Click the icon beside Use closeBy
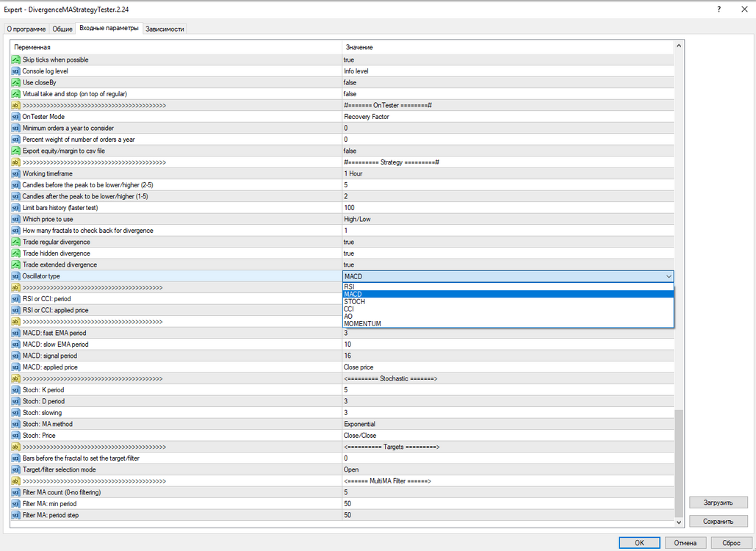Viewport: 756px width, 551px height. pyautogui.click(x=16, y=82)
